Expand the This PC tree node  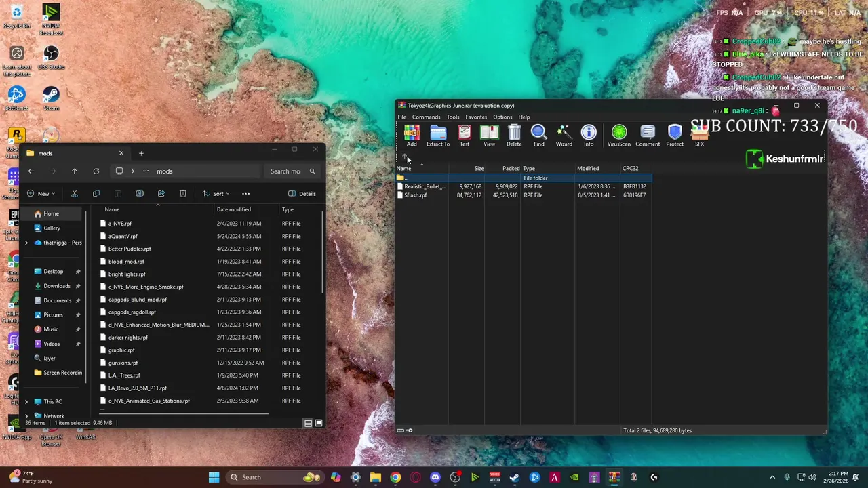[x=26, y=402]
